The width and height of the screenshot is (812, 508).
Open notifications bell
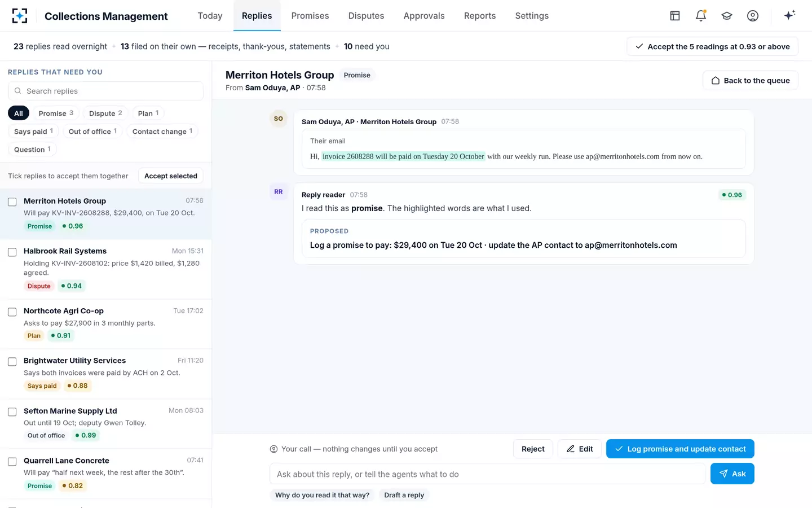click(x=701, y=16)
